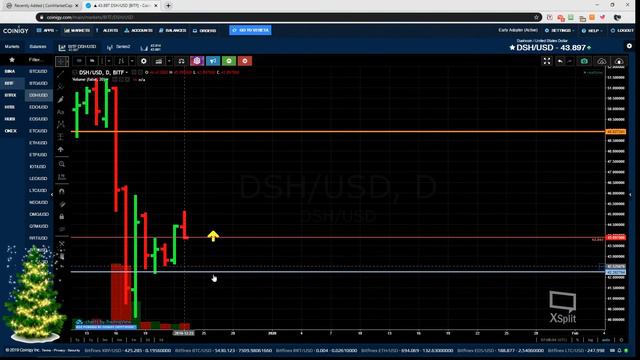Toggle stay-in-drawing-mode pencil icon

62,204
